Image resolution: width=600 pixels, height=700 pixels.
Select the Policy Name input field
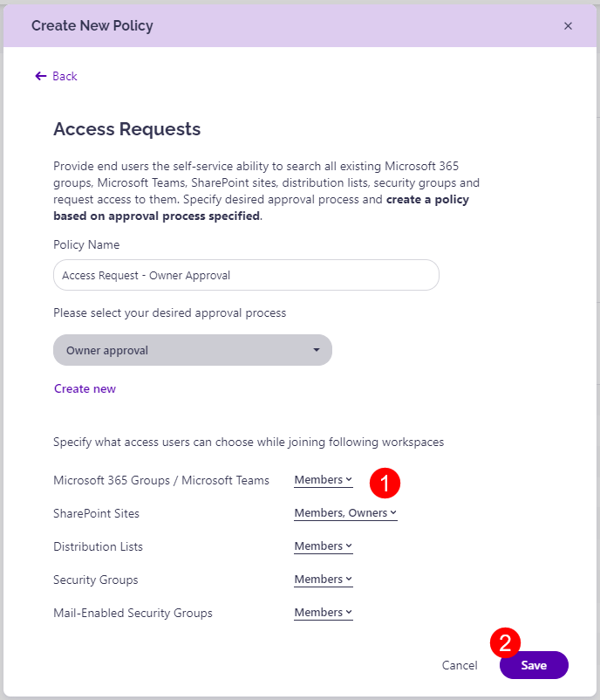246,274
